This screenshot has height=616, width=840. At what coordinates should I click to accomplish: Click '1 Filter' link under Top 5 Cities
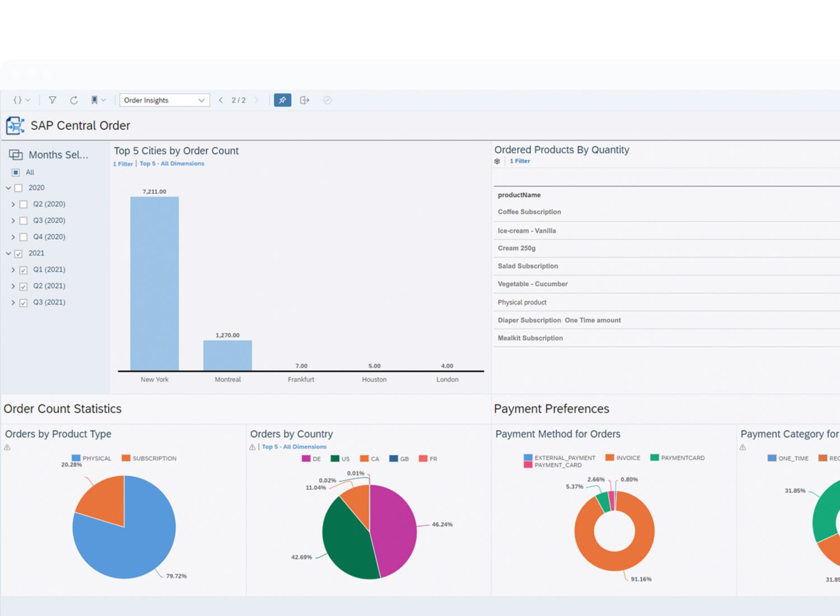pyautogui.click(x=123, y=164)
